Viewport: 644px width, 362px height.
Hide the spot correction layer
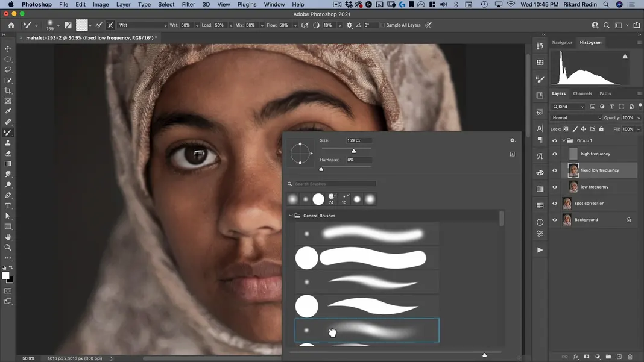tap(555, 203)
